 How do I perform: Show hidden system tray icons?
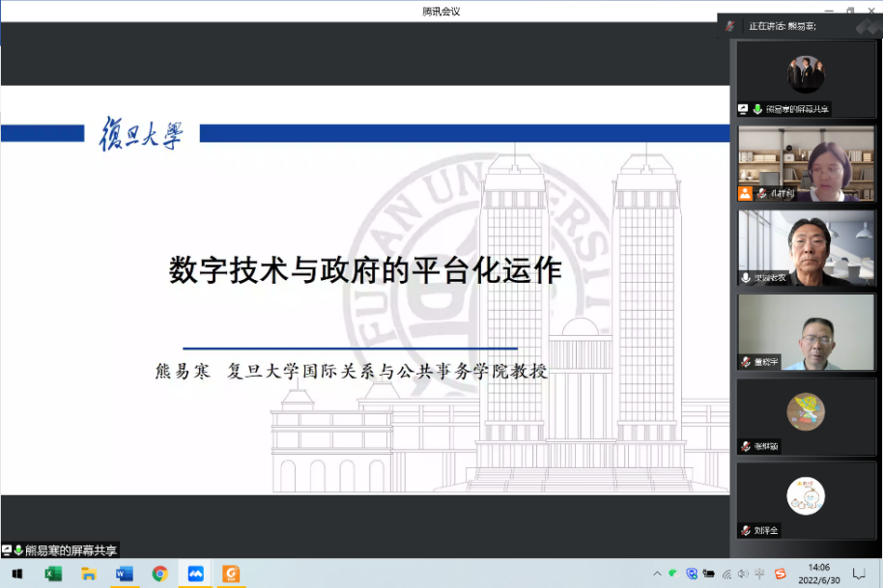(657, 574)
